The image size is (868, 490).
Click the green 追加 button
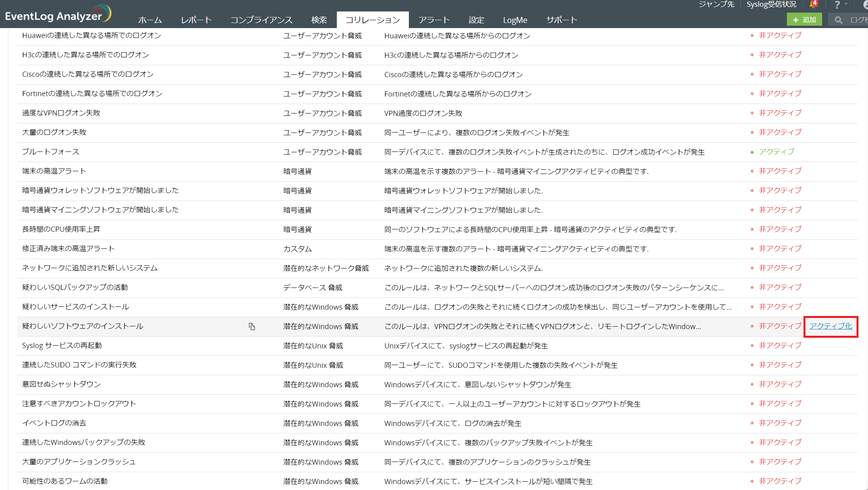[x=804, y=20]
